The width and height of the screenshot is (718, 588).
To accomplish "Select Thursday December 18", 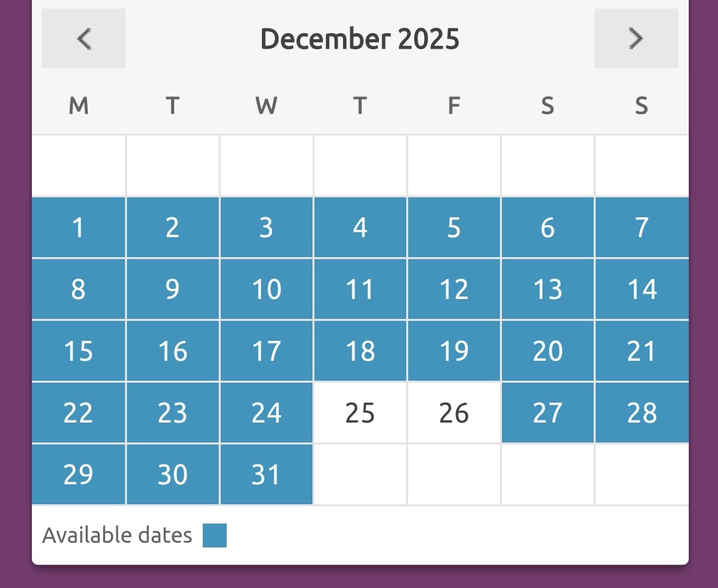I will pyautogui.click(x=360, y=351).
